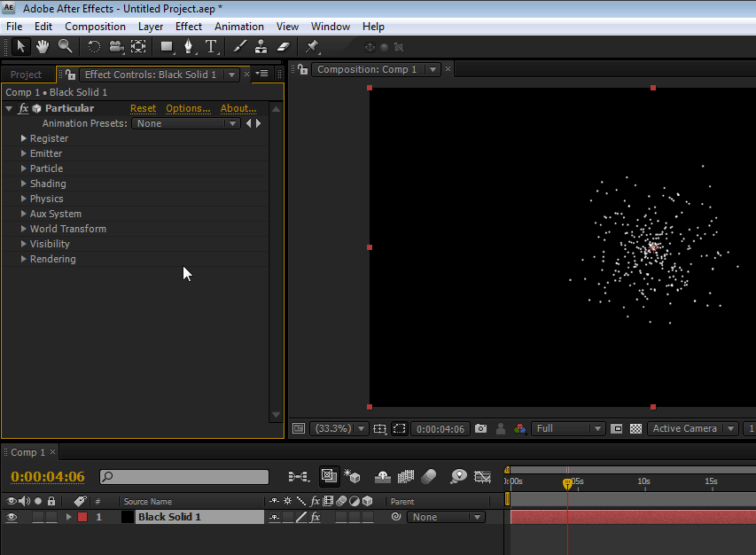Choose the previous animation preset arrow

click(248, 123)
